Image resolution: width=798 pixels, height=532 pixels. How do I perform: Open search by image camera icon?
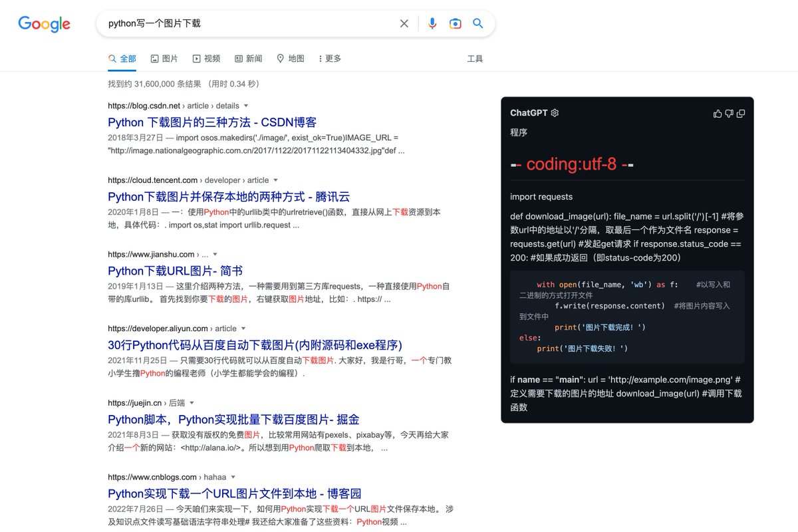(x=455, y=24)
